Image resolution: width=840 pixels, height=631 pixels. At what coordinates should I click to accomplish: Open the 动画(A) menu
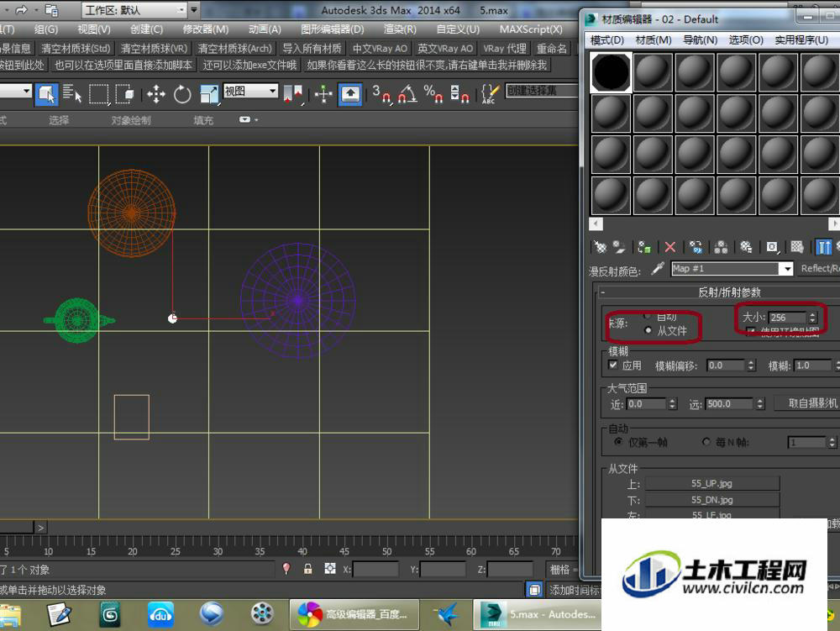click(265, 29)
